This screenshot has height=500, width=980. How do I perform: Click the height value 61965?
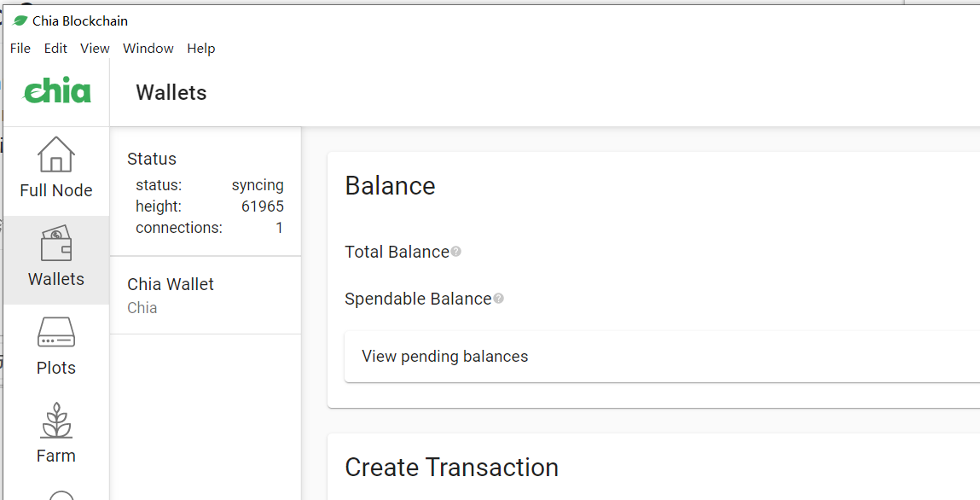263,206
